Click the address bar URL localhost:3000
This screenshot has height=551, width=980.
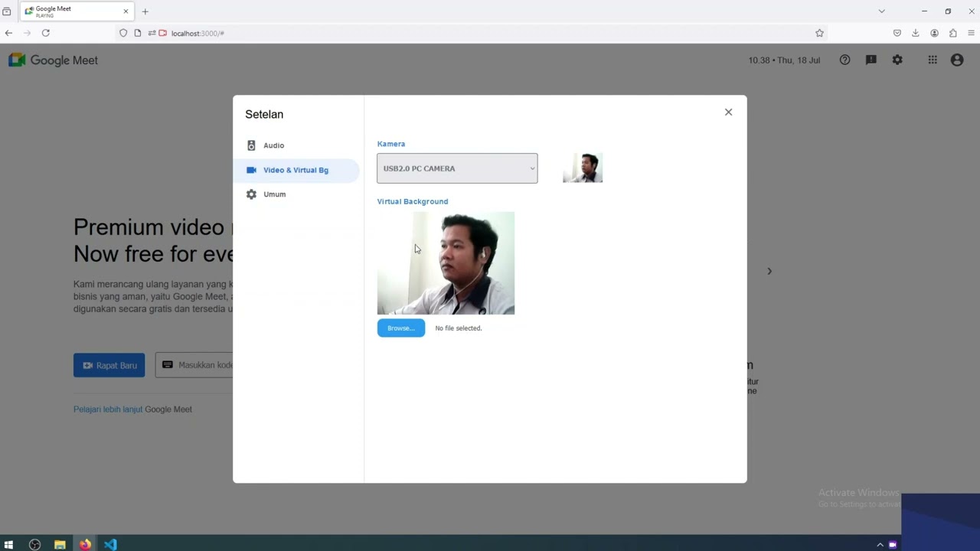pyautogui.click(x=198, y=34)
